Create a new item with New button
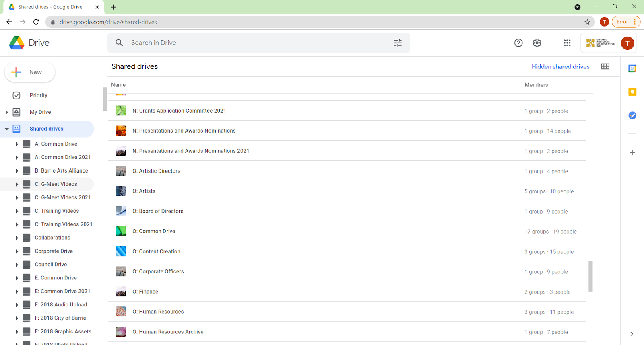644x345 pixels. coord(30,72)
